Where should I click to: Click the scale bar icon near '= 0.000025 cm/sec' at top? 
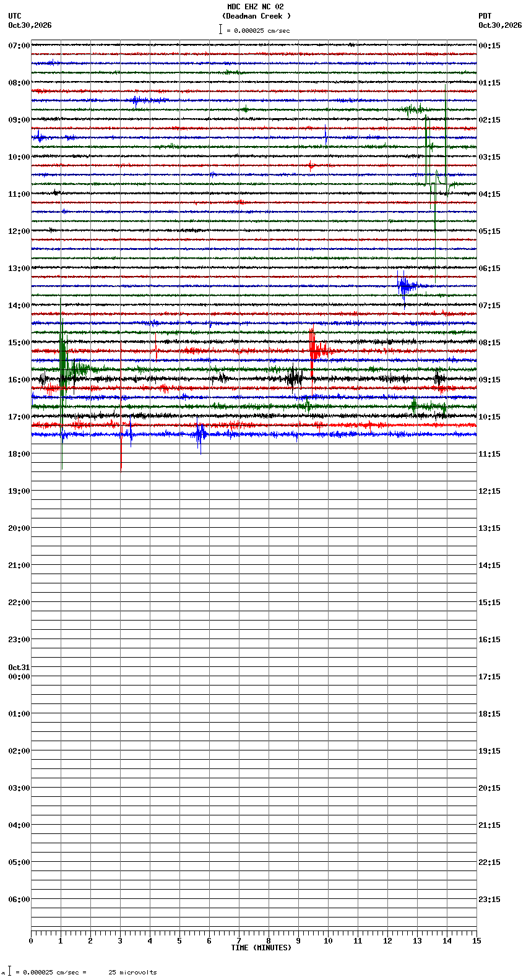pyautogui.click(x=220, y=29)
